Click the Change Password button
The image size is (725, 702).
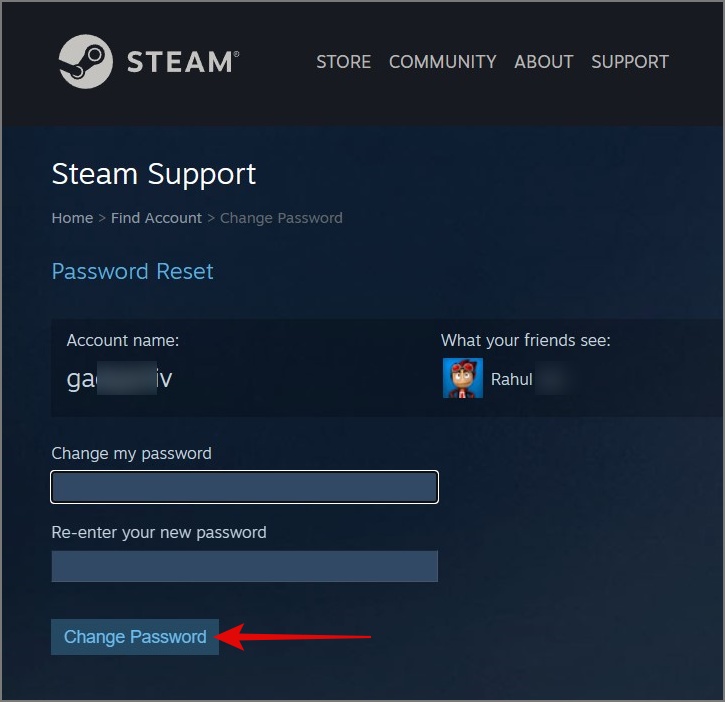pos(135,637)
